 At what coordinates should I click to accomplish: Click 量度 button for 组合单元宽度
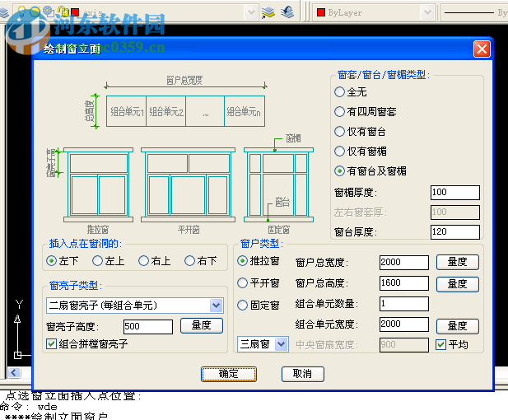[458, 326]
